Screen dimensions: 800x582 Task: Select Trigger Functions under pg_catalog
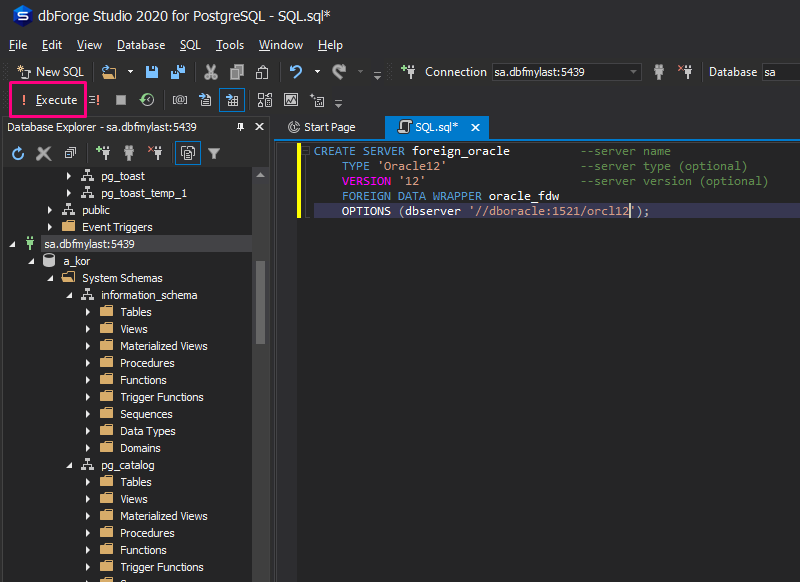162,567
